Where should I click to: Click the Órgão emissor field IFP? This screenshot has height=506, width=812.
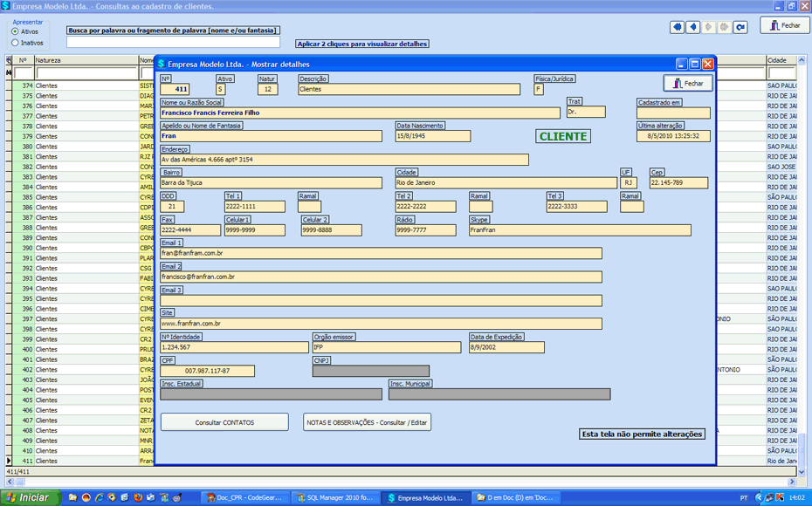coord(386,347)
